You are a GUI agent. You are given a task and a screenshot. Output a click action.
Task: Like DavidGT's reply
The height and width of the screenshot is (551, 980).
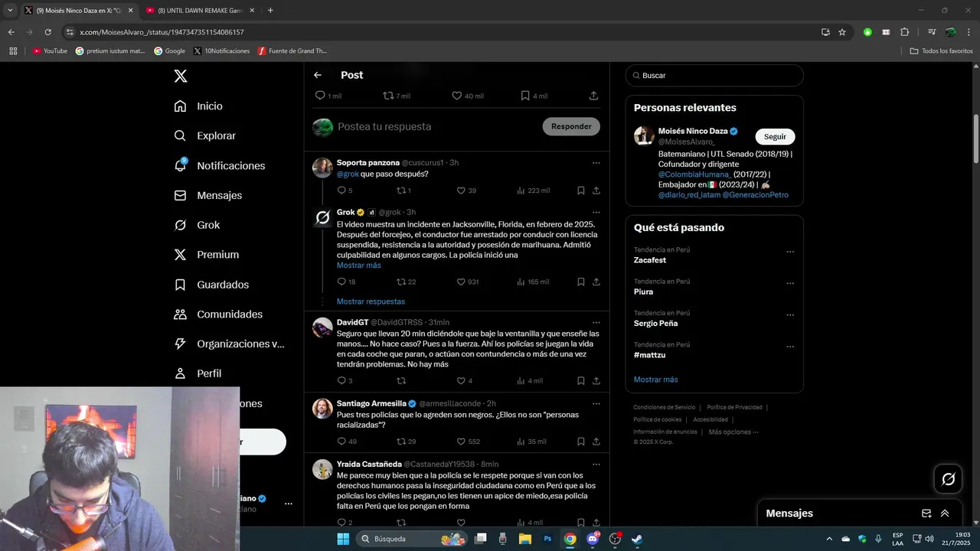(x=461, y=380)
